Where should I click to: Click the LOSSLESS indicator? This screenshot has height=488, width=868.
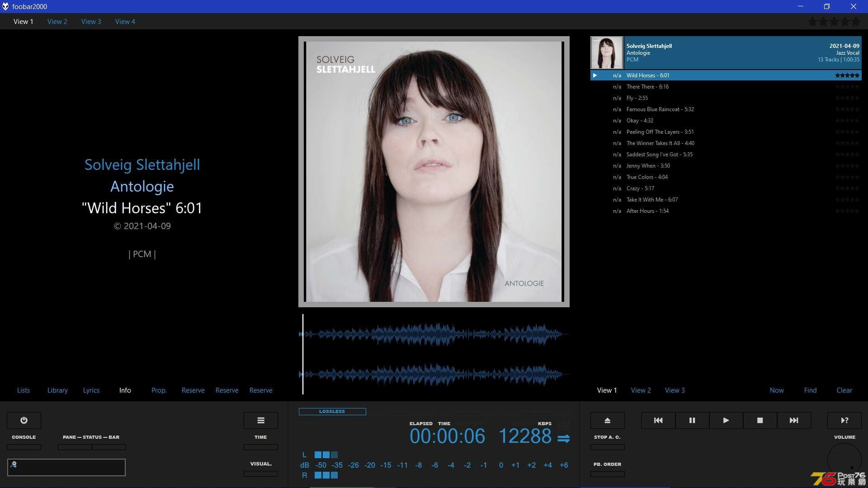[332, 411]
